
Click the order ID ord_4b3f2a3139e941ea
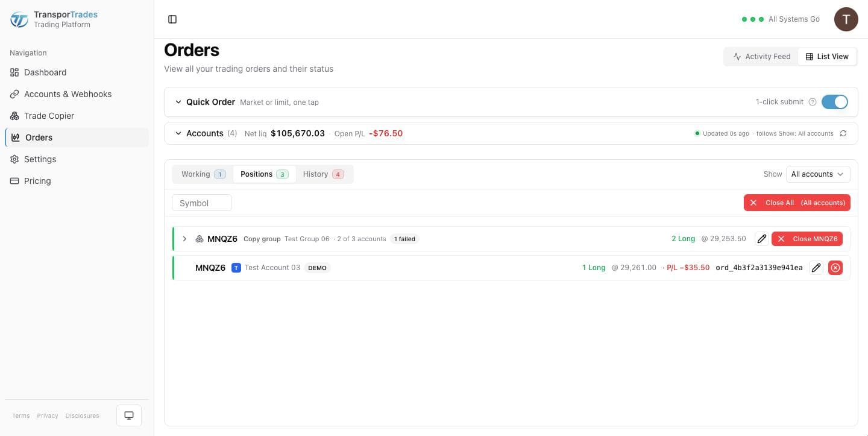click(x=759, y=268)
